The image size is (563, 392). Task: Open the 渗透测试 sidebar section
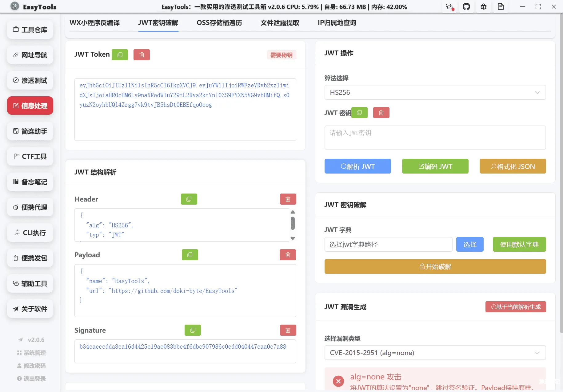click(30, 80)
